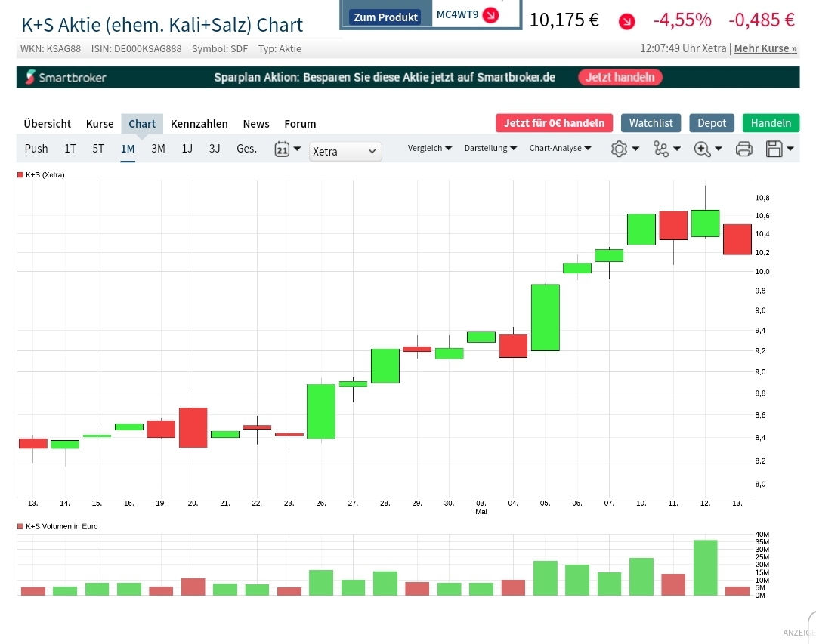816x644 pixels.
Task: Click the Smartbroker logo
Action: (66, 78)
